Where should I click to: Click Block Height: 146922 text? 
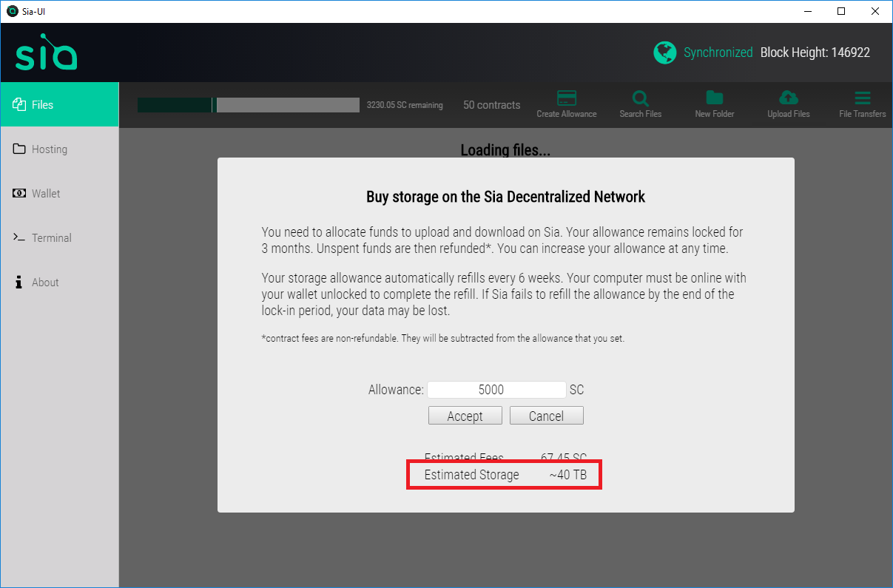point(815,53)
